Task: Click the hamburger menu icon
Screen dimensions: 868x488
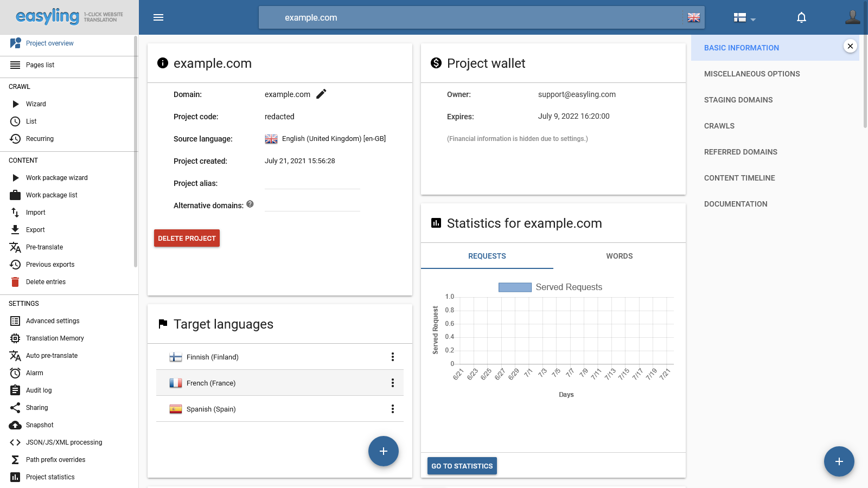Action: tap(158, 17)
